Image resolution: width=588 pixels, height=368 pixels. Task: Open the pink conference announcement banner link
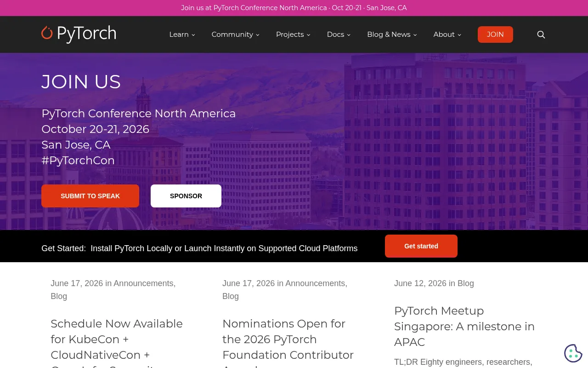pyautogui.click(x=294, y=8)
